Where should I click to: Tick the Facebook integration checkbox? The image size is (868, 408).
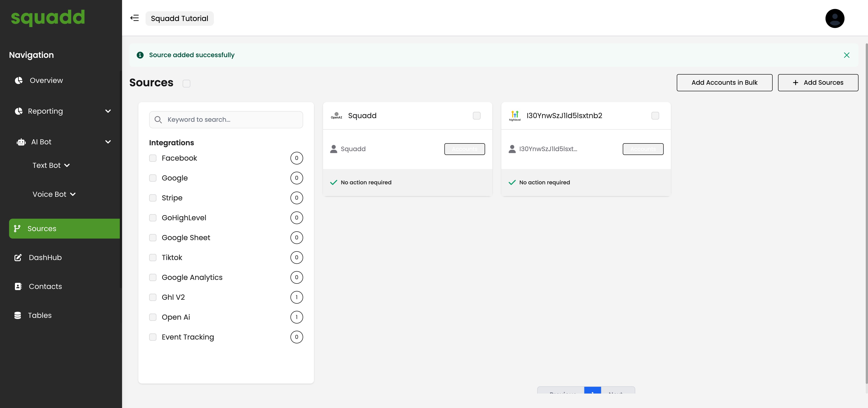click(153, 158)
